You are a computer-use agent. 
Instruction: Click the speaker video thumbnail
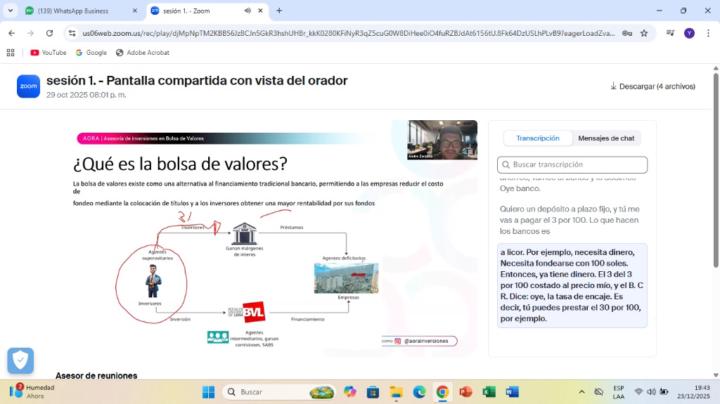(x=442, y=140)
